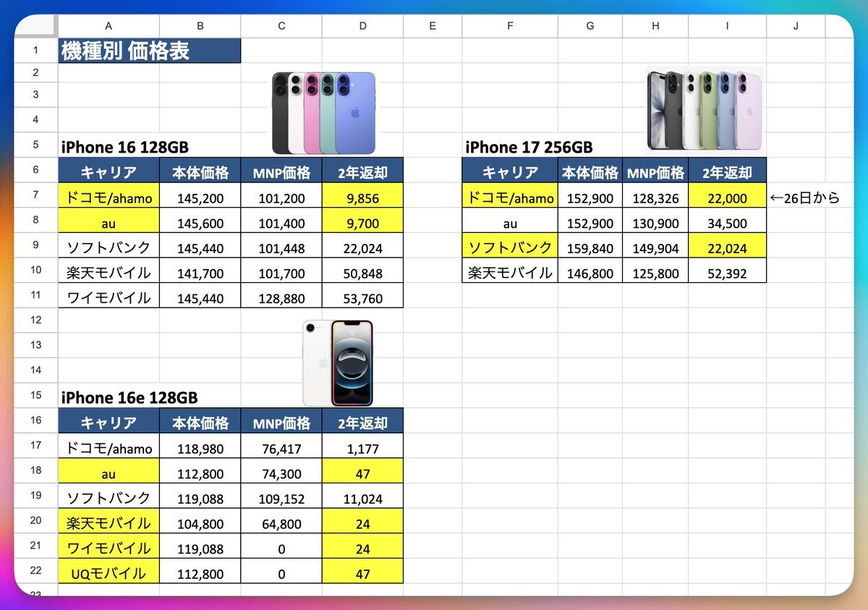Select the yellow 9,700 cell
Viewport: 868px width, 610px height.
pyautogui.click(x=362, y=221)
